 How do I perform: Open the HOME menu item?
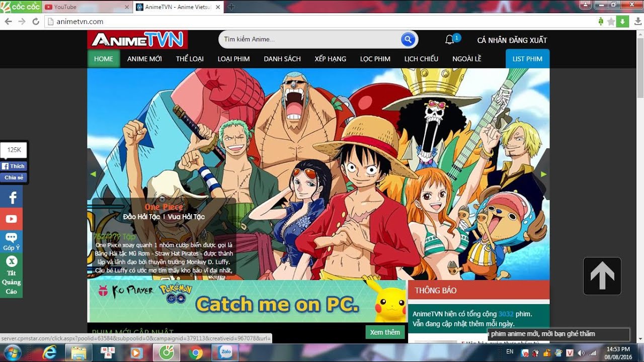pos(104,59)
